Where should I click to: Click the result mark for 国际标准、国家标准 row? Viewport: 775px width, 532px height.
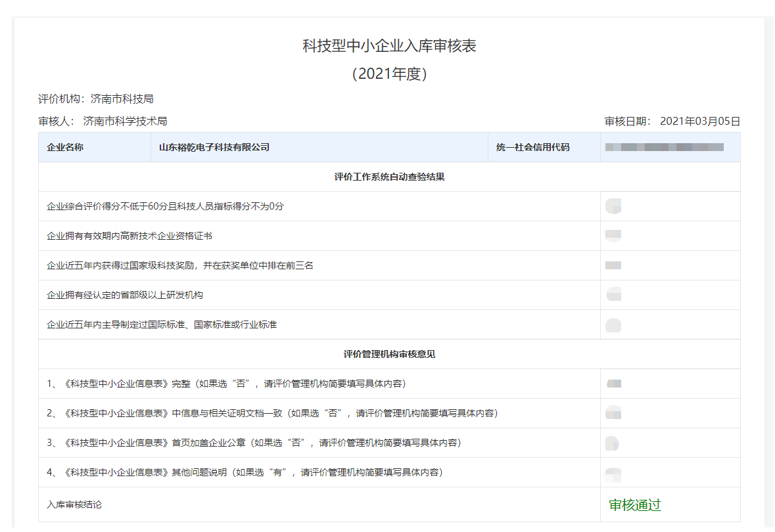click(x=613, y=324)
